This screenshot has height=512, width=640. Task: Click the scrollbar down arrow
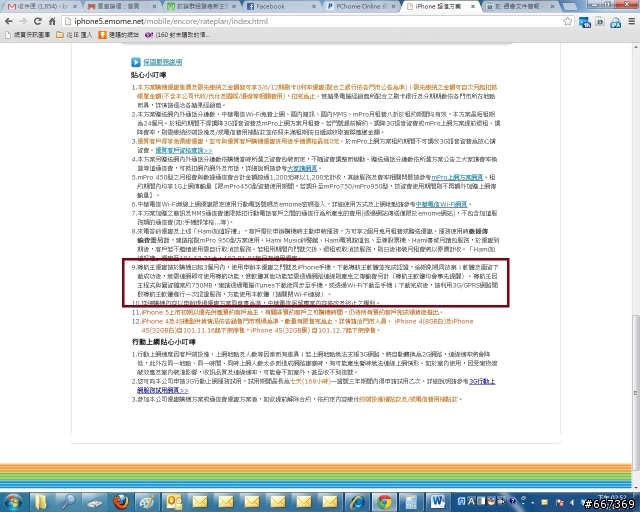click(636, 487)
